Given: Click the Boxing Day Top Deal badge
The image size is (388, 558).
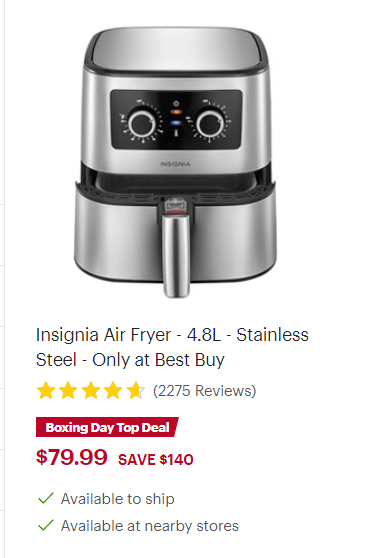Looking at the screenshot, I should coord(107,427).
